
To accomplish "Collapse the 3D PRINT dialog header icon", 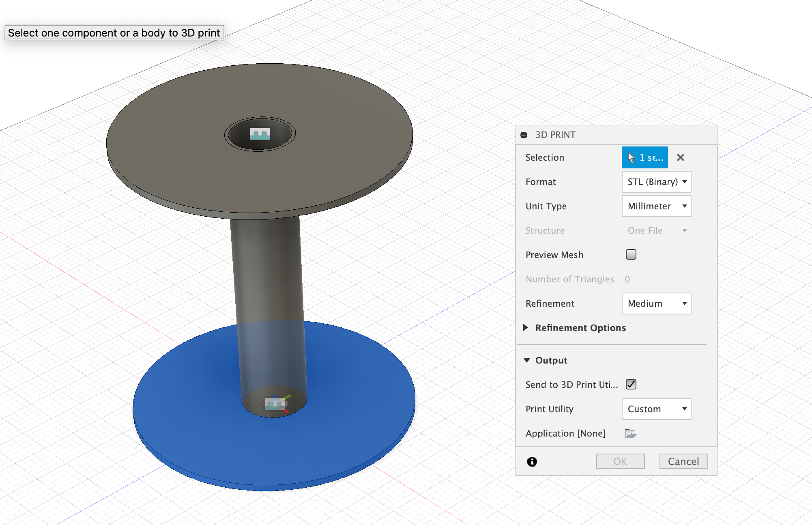I will (524, 135).
